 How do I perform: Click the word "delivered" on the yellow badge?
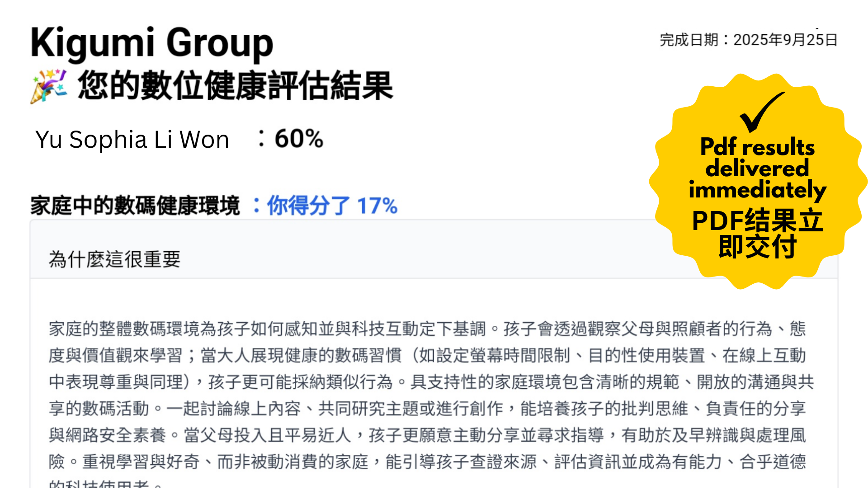pyautogui.click(x=757, y=169)
